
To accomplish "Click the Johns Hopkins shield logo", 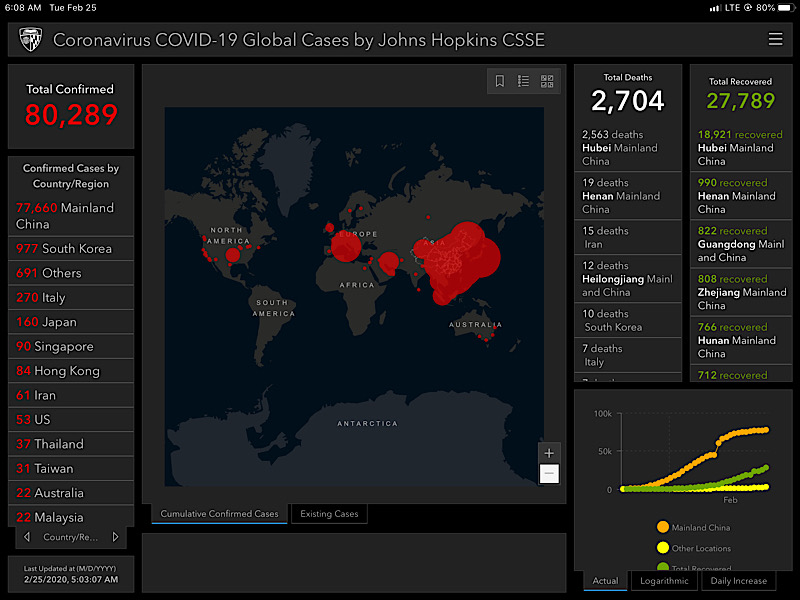I will pos(30,39).
